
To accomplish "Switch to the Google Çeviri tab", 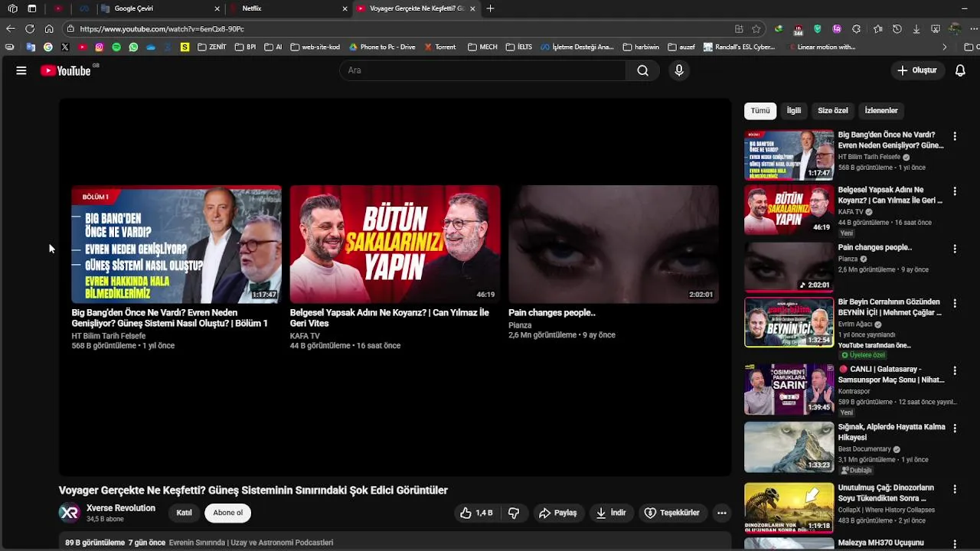I will coord(159,8).
